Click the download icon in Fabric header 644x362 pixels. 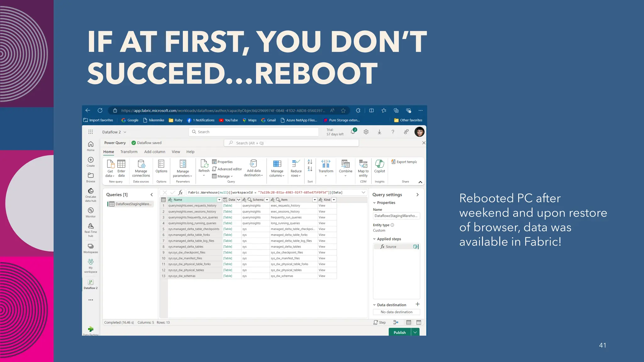point(380,132)
